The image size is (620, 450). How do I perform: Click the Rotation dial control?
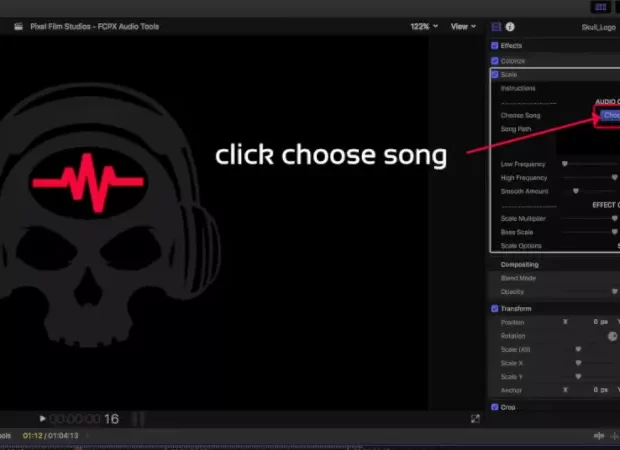[612, 336]
